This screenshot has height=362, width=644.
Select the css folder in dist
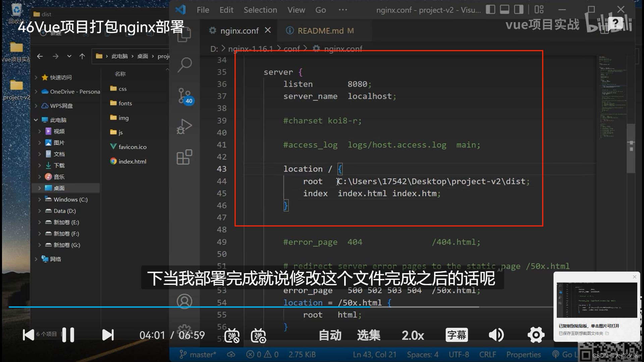(x=118, y=89)
